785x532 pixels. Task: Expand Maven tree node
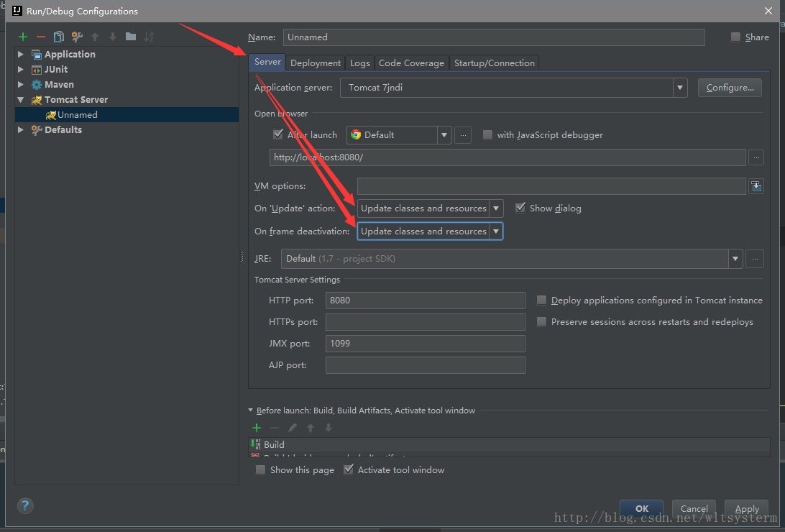pos(21,84)
